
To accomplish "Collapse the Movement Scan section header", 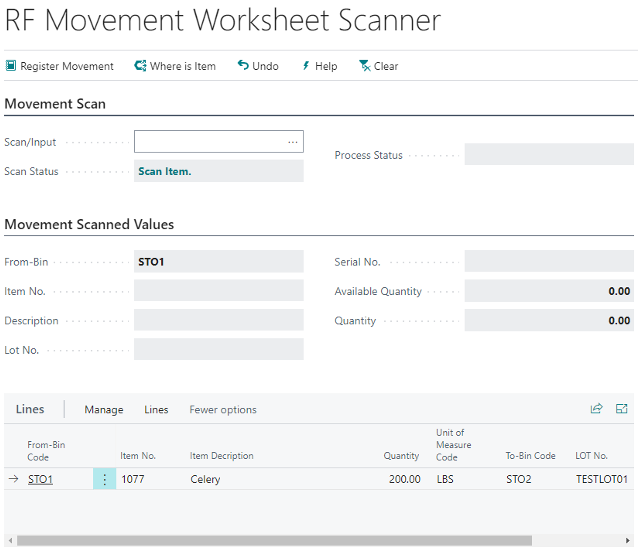I will [x=55, y=104].
